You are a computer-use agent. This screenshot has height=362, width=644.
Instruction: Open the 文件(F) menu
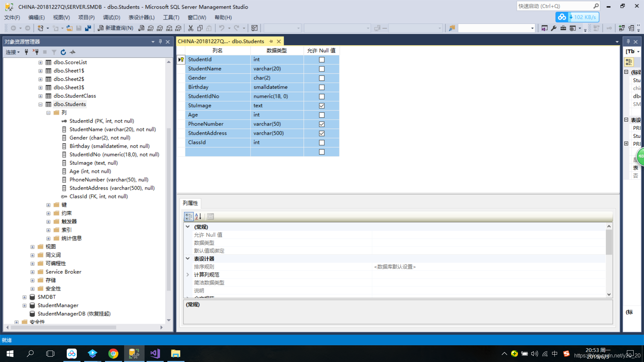(x=12, y=17)
